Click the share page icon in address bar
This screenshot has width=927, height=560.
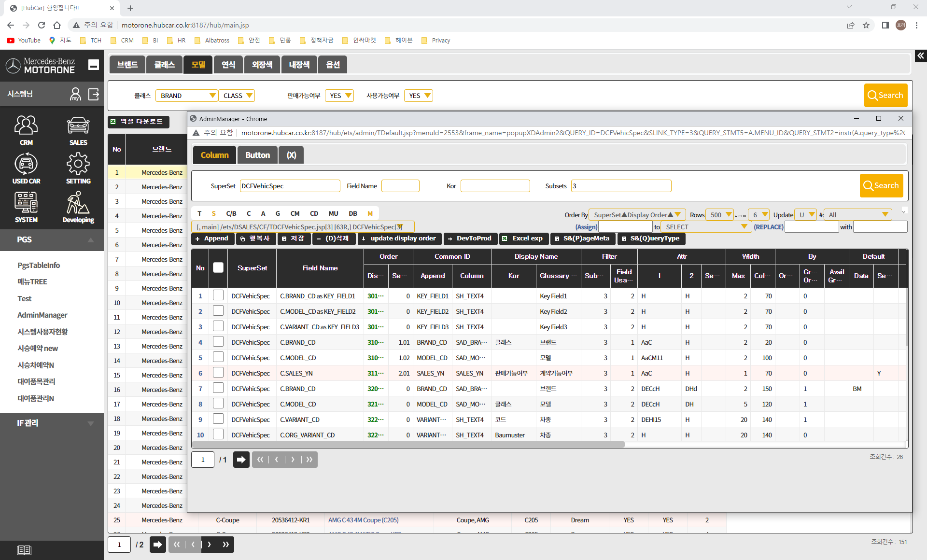pos(851,25)
